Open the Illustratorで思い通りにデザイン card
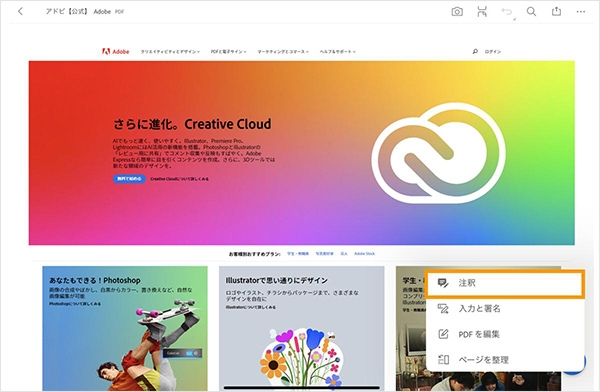 302,328
